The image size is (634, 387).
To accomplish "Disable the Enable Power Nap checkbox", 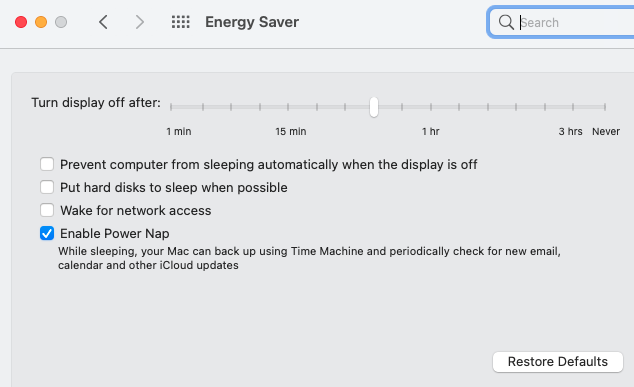I will (47, 233).
